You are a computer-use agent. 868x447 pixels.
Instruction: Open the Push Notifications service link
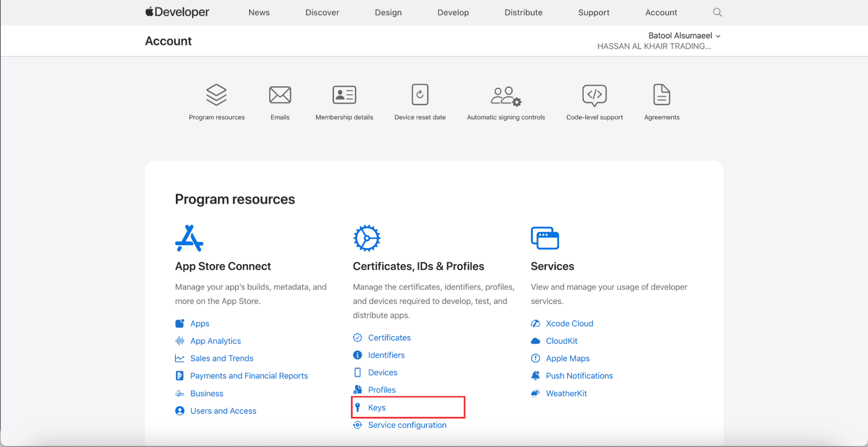[579, 376]
